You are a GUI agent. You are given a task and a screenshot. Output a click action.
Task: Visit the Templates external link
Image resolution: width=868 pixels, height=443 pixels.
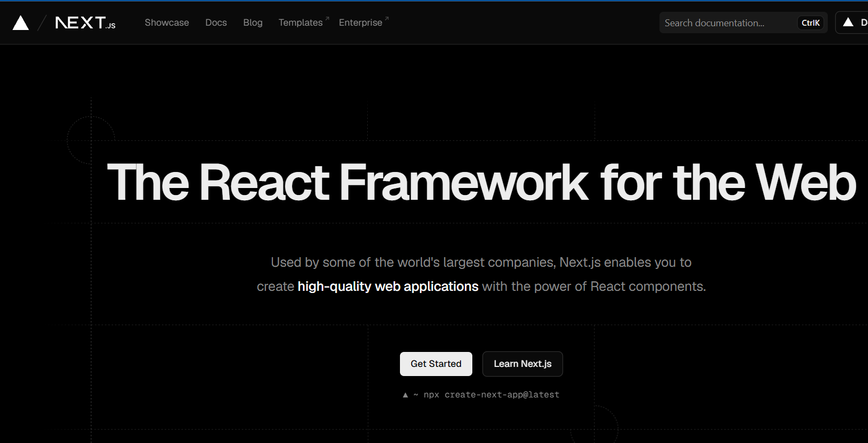coord(303,22)
